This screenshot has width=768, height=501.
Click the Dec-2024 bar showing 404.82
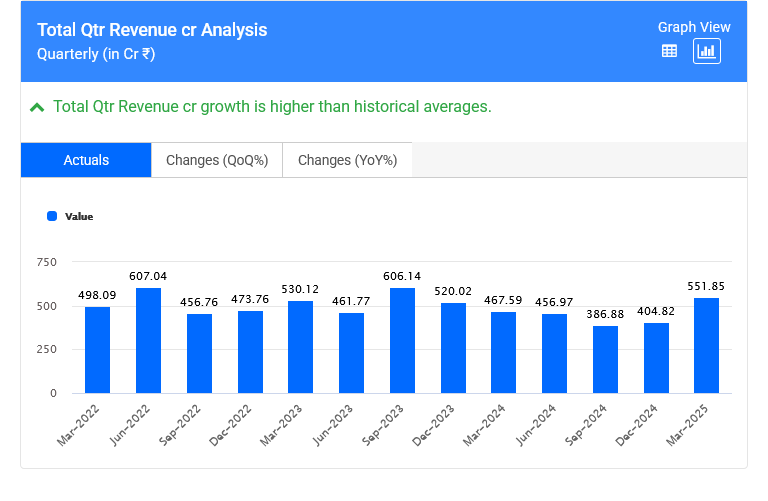click(656, 358)
